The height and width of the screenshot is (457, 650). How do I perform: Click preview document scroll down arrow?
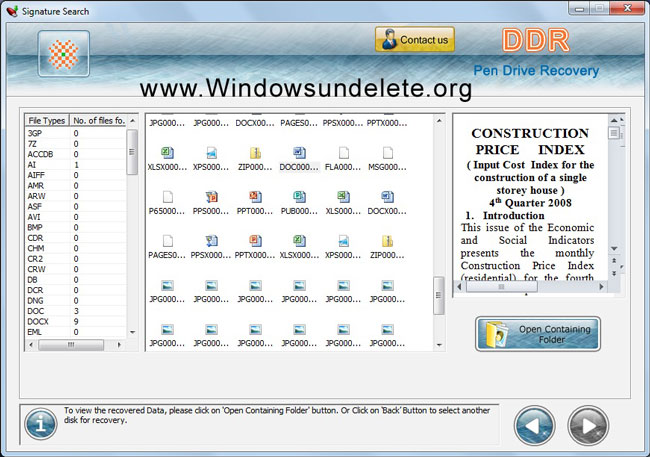[614, 249]
